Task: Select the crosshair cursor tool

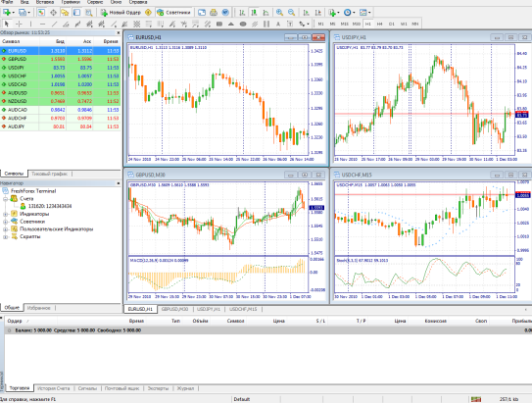Action: [x=19, y=24]
